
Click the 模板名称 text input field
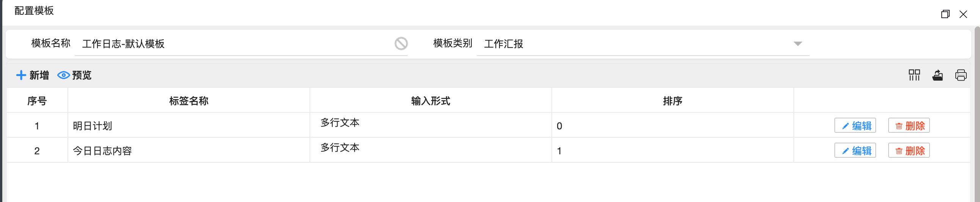pyautogui.click(x=236, y=44)
